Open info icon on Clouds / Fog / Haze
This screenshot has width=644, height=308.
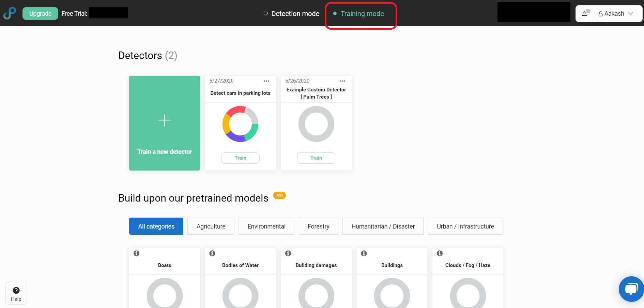tap(440, 253)
